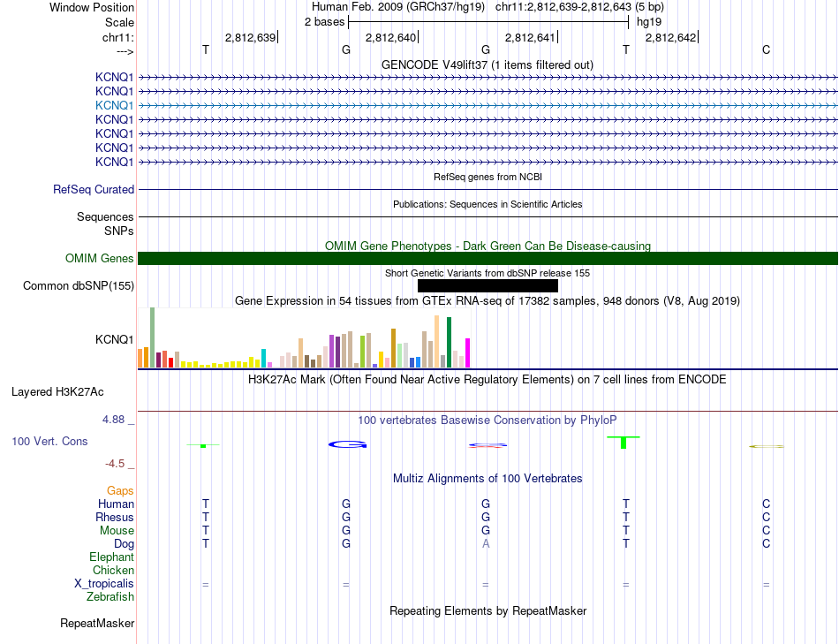Screen dimensions: 839x644
Task: Click the cyan GTEx expression bar
Action: click(264, 358)
